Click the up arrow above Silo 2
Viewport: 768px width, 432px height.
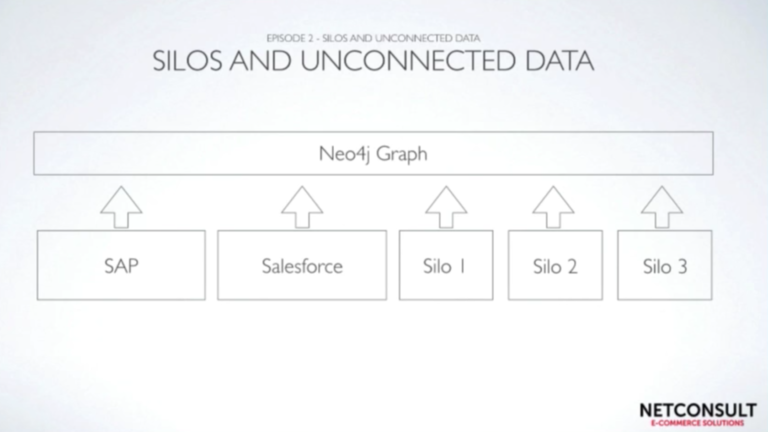553,207
